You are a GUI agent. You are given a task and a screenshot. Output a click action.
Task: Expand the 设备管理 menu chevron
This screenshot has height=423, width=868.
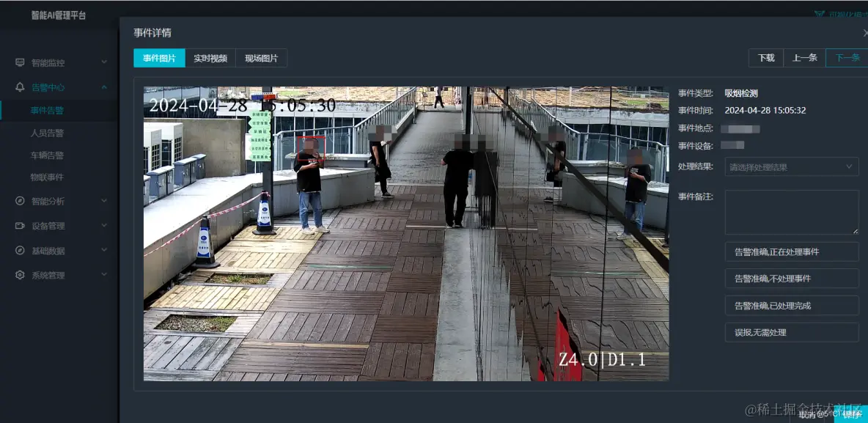click(x=104, y=225)
